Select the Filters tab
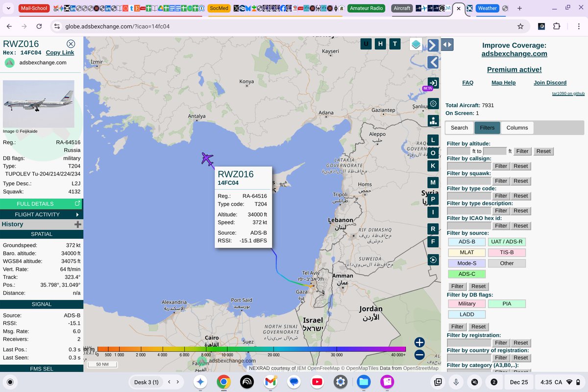 point(487,128)
